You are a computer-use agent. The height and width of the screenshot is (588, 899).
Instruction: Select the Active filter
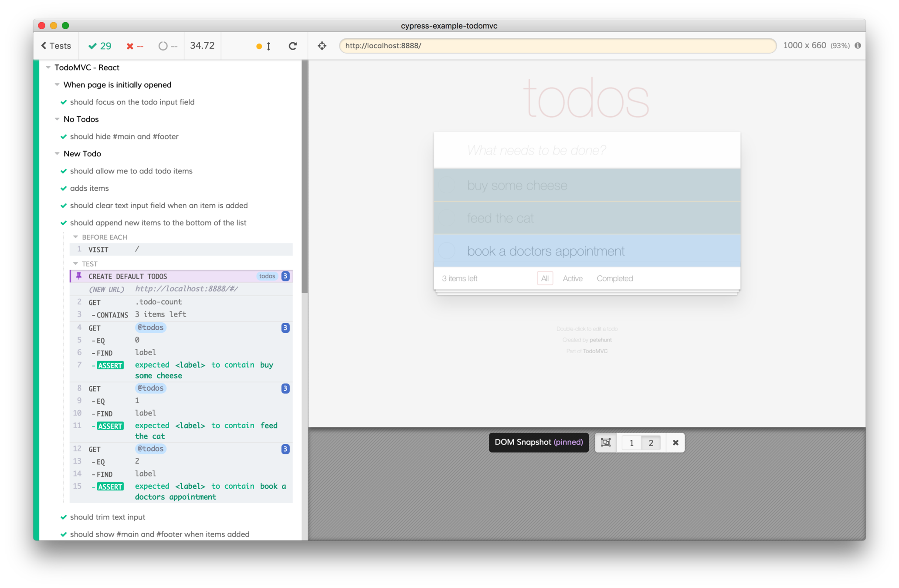(572, 278)
